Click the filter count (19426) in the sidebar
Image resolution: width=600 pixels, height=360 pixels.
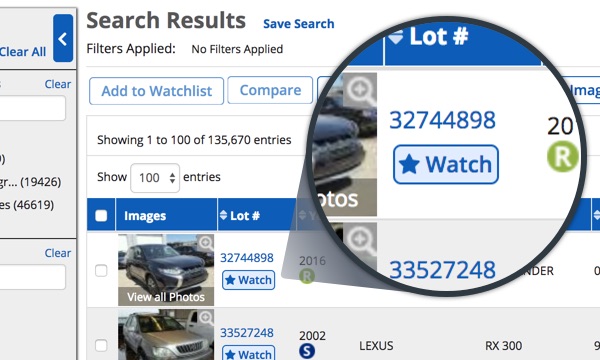[x=41, y=182]
